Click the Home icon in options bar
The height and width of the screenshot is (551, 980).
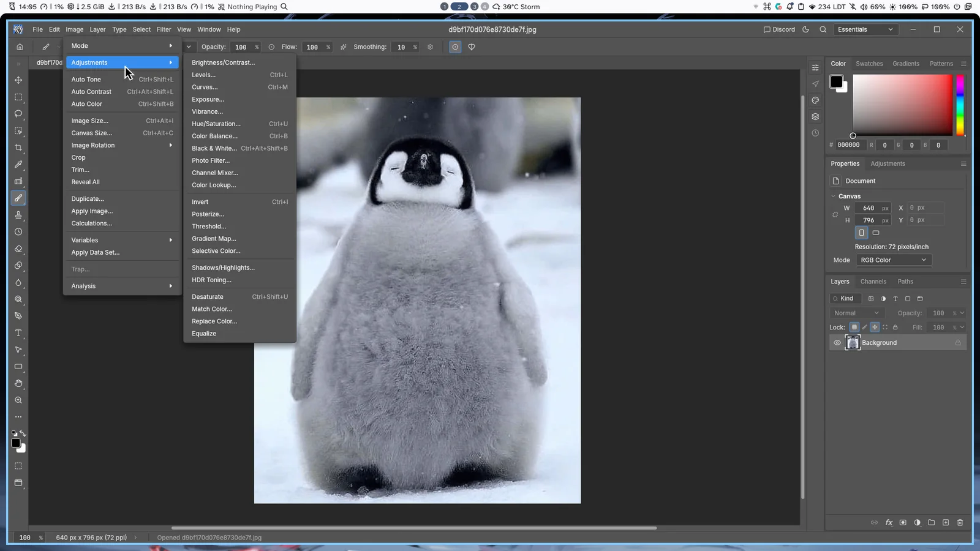20,47
